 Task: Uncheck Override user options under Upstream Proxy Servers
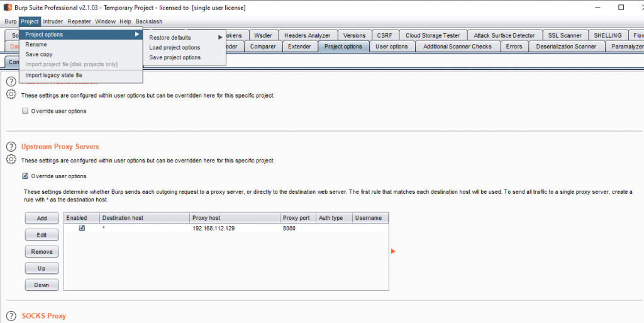pyautogui.click(x=26, y=176)
